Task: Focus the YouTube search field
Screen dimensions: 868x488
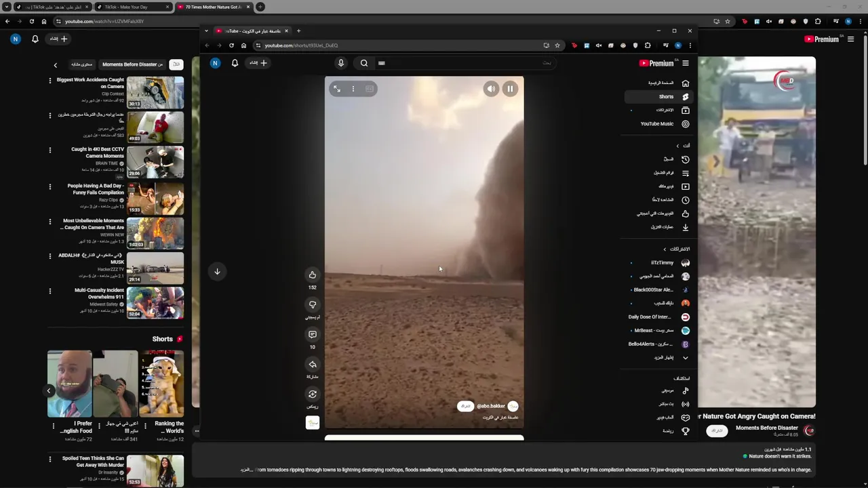Action: coord(465,63)
